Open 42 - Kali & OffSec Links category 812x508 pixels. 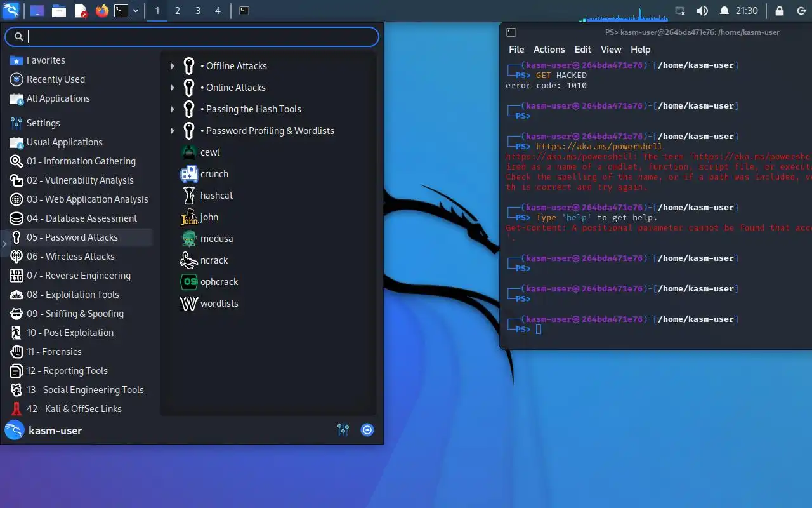pyautogui.click(x=80, y=409)
